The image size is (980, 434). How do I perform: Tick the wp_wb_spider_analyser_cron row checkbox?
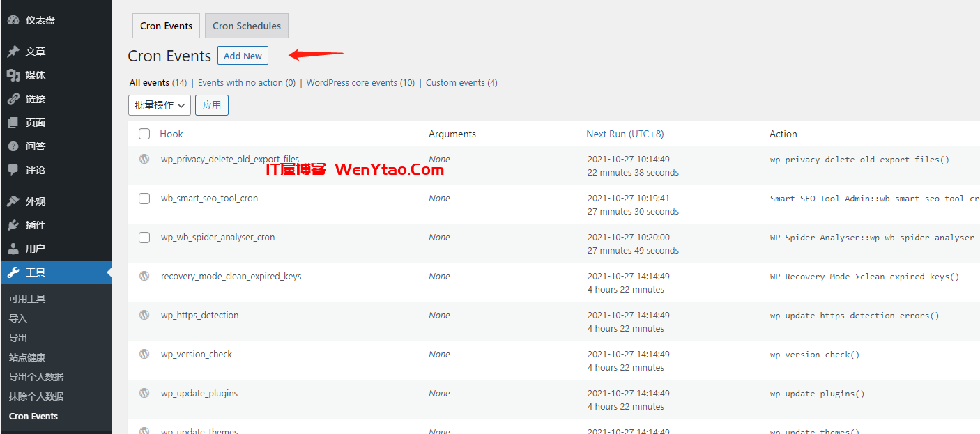tap(144, 238)
